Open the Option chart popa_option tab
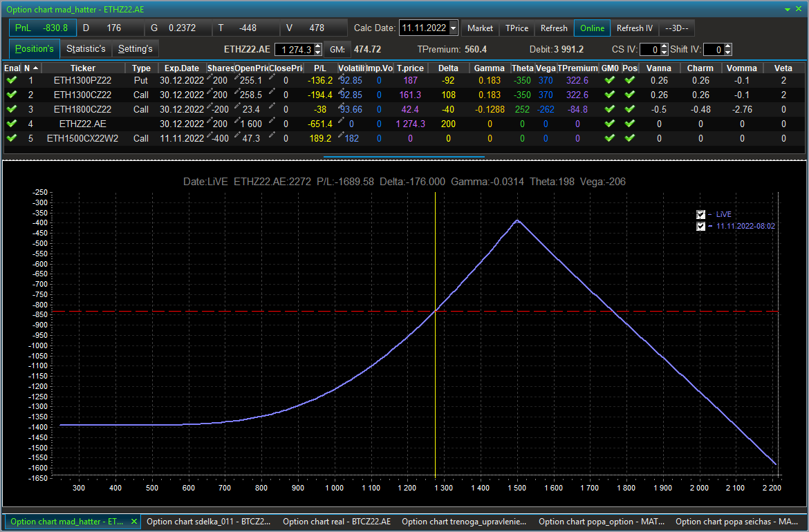 click(x=602, y=522)
